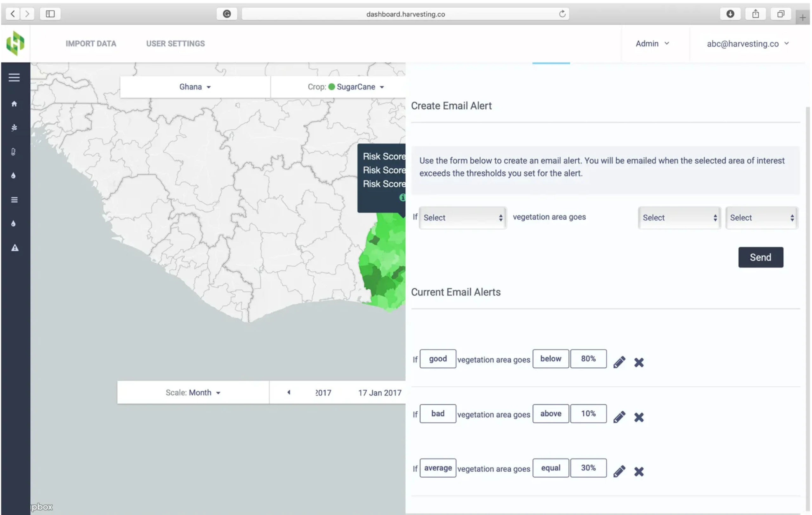Click the dashboard.harvesting.co address bar

pos(405,14)
